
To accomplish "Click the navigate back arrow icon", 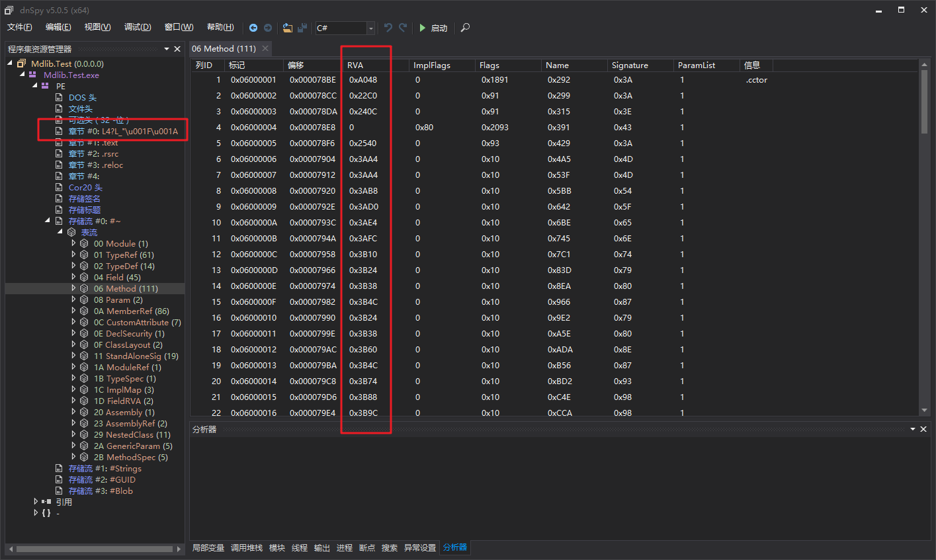I will point(253,28).
